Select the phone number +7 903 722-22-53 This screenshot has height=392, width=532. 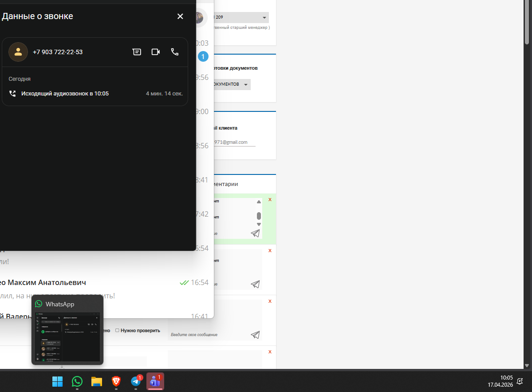[x=58, y=52]
